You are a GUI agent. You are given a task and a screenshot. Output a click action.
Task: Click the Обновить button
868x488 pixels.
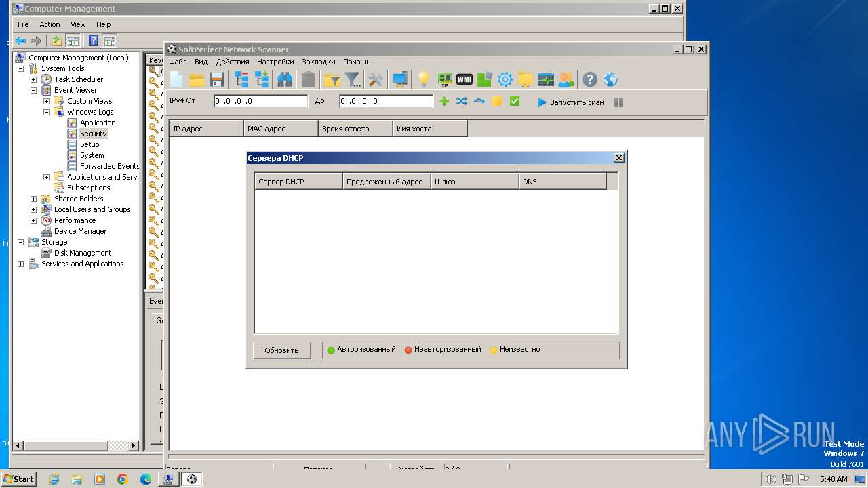pyautogui.click(x=281, y=350)
